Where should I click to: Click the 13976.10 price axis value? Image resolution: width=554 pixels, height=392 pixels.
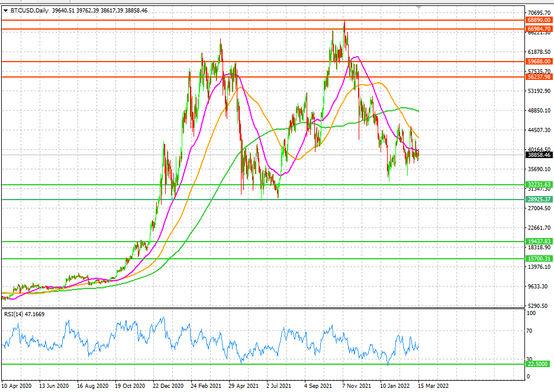[x=539, y=267]
